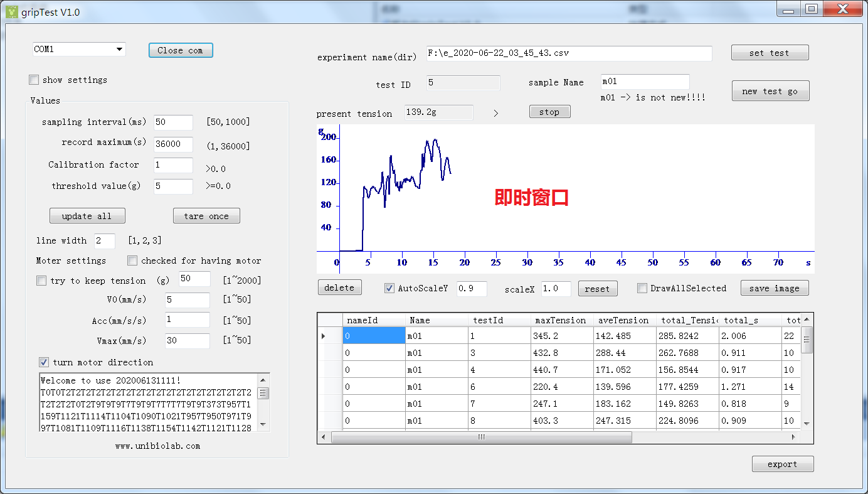Click the aveTension column header
The image size is (868, 494).
(625, 320)
